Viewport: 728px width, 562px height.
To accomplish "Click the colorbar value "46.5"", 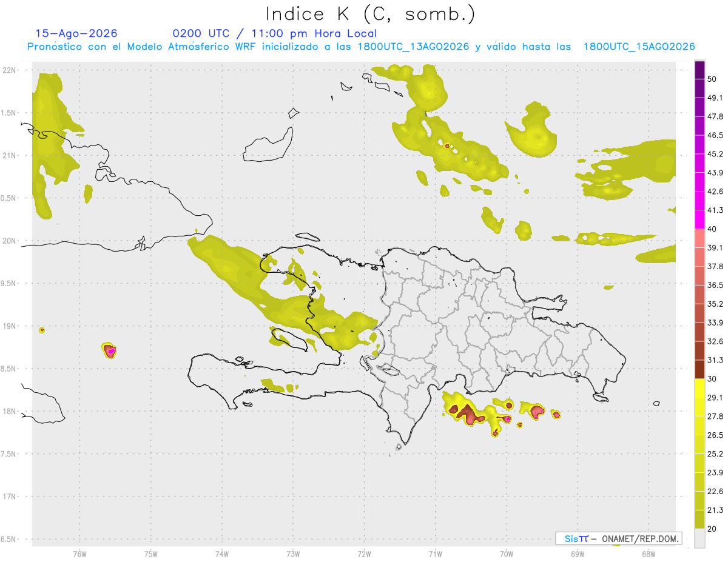I will click(x=715, y=135).
